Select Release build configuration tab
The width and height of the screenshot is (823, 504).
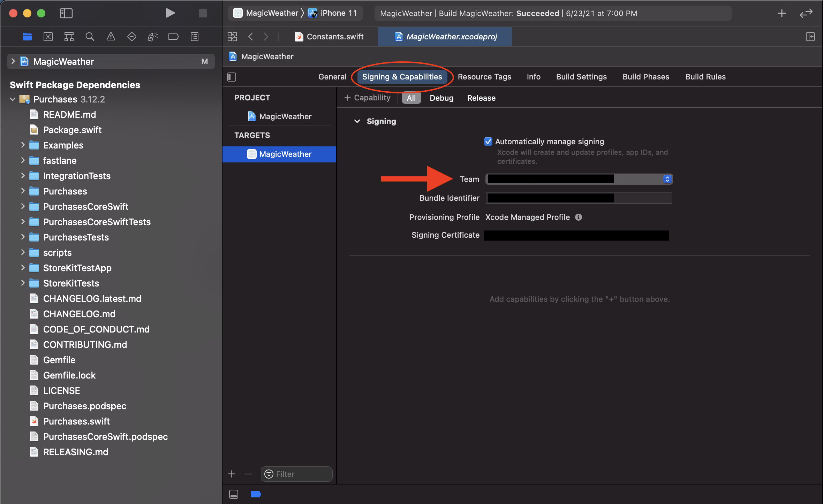(x=482, y=98)
